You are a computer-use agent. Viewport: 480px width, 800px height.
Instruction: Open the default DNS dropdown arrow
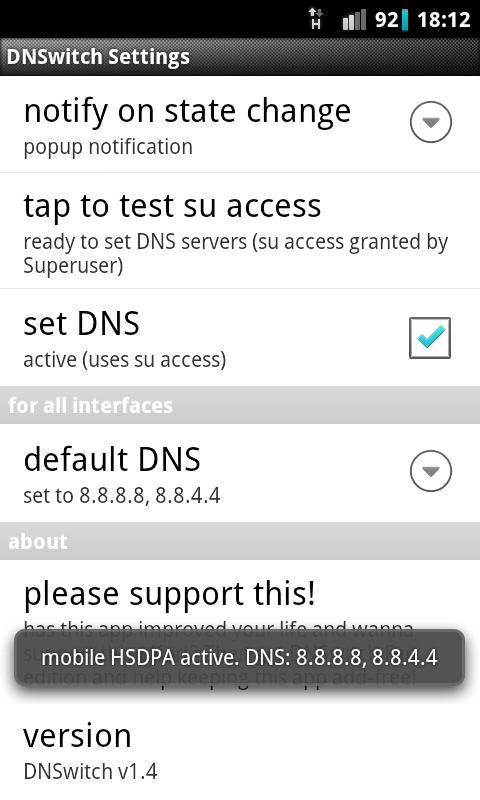(x=431, y=470)
